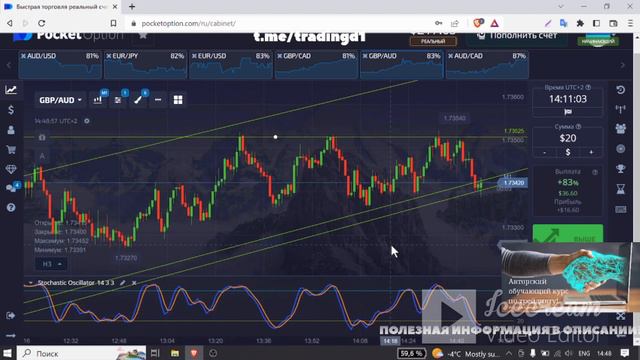Collapse the Stochastic Oscillator panel arrow
640x360 pixels.
pyautogui.click(x=30, y=282)
